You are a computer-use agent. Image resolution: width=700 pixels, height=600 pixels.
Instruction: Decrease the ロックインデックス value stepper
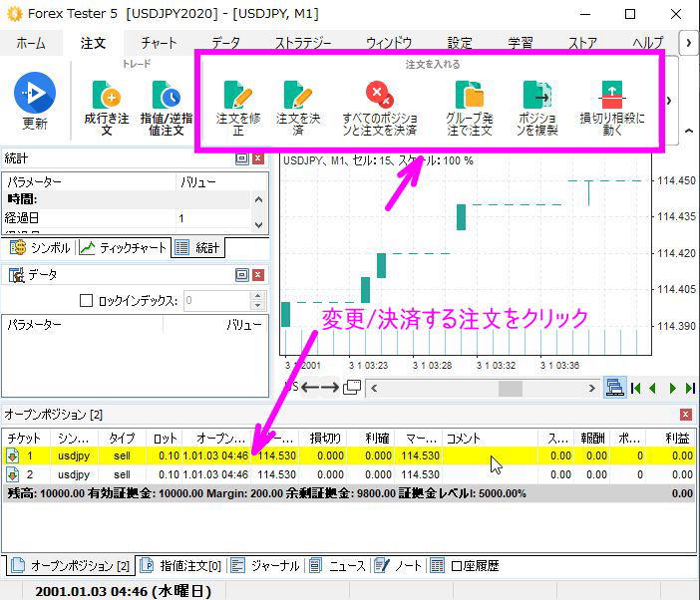[258, 306]
